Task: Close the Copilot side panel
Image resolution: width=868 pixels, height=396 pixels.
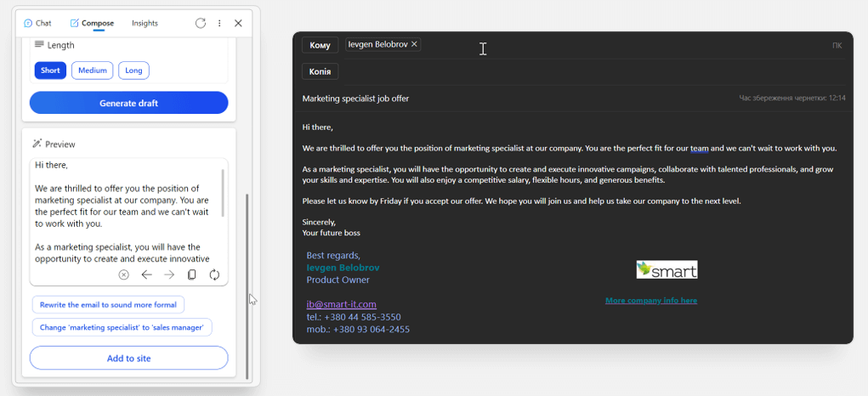Action: 238,23
